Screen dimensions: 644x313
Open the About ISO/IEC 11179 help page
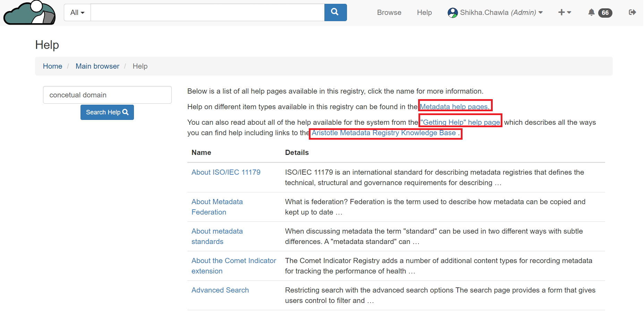(x=226, y=172)
